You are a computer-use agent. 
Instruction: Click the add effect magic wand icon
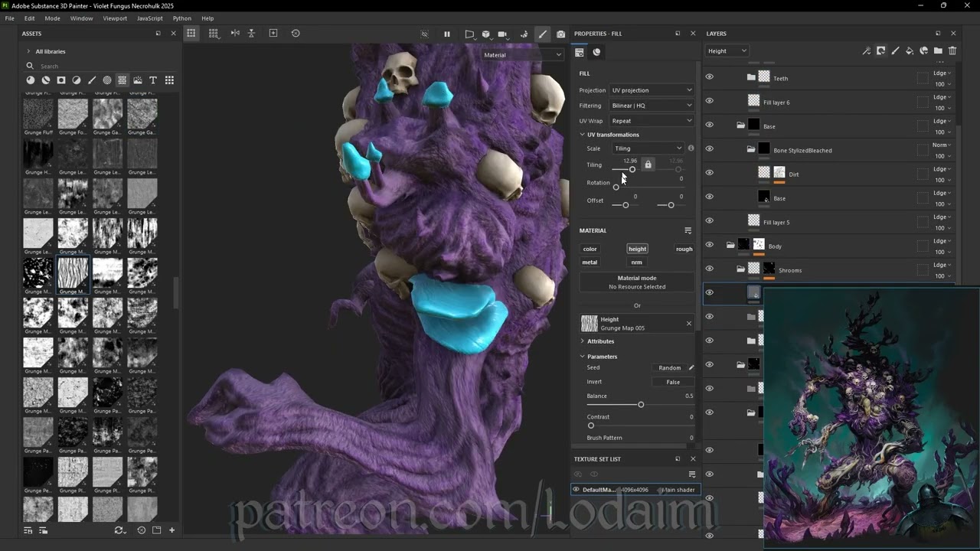866,51
